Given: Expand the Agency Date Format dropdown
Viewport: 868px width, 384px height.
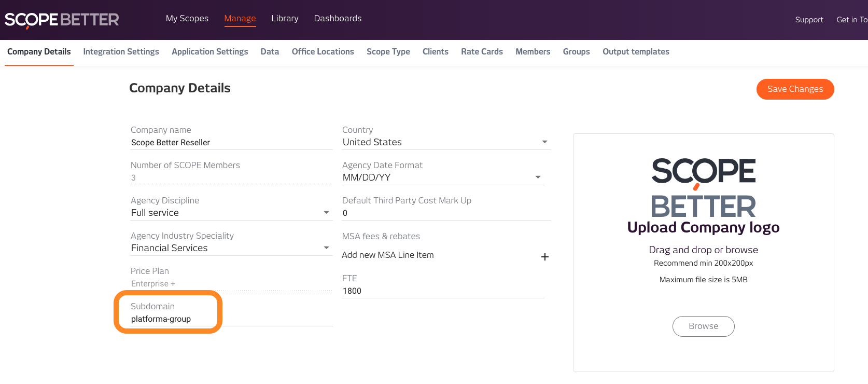Looking at the screenshot, I should pyautogui.click(x=443, y=177).
